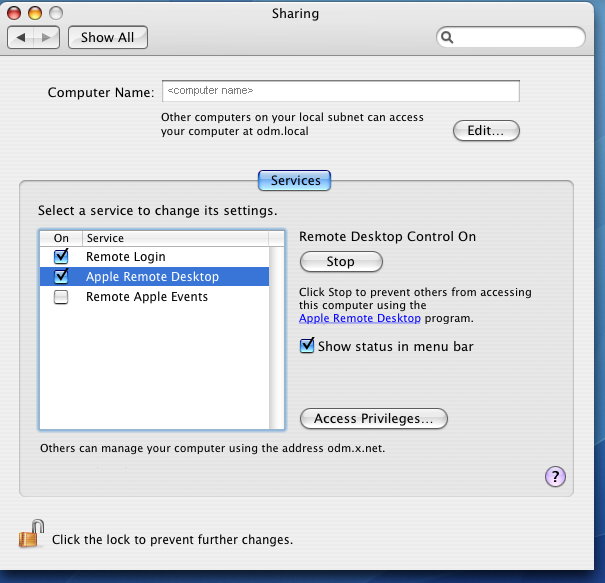Click the 'Remote Desktop Control On' status text
Image resolution: width=605 pixels, height=583 pixels.
(x=387, y=237)
